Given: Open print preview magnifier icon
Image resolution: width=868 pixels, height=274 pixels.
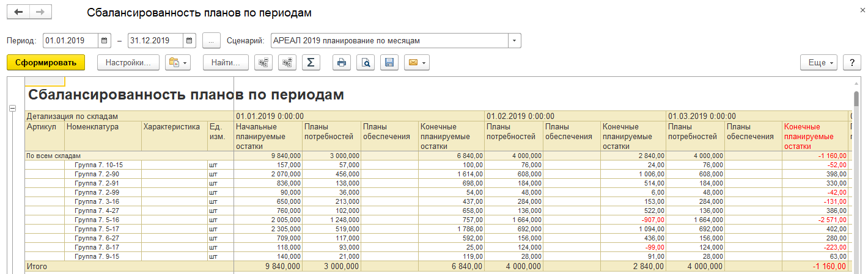Looking at the screenshot, I should click(366, 62).
